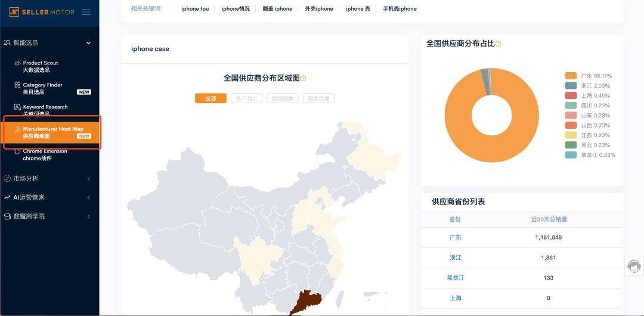Click the 智能选品 search icon

(7, 43)
